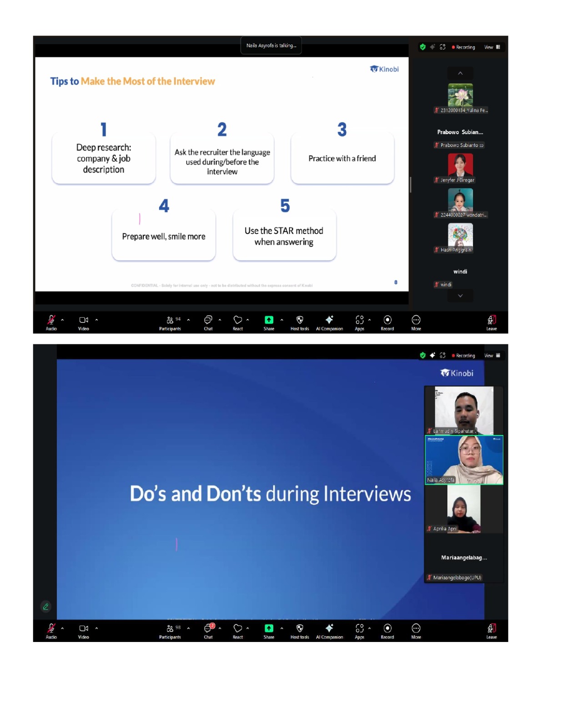Open React emoji panel in lower meeting toolbar
562x728 pixels.
point(238,630)
